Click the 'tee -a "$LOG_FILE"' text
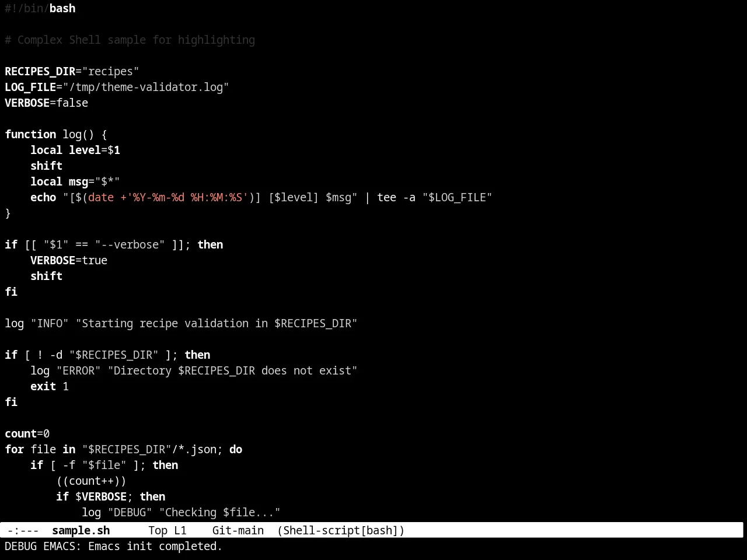The height and width of the screenshot is (560, 747). coord(435,197)
